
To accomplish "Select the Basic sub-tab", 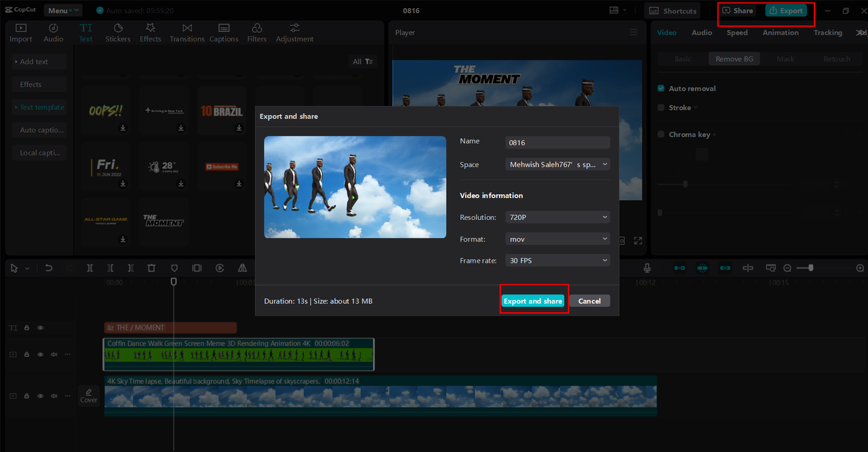I will (683, 59).
